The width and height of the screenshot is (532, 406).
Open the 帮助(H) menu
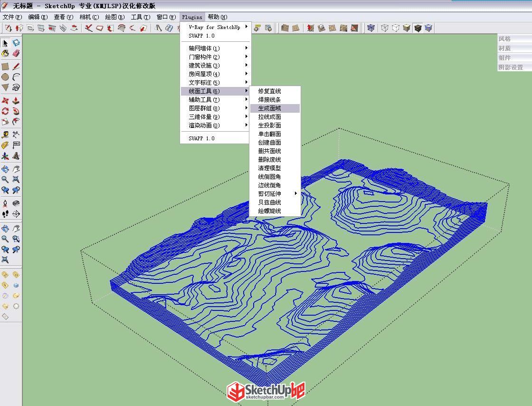point(218,17)
